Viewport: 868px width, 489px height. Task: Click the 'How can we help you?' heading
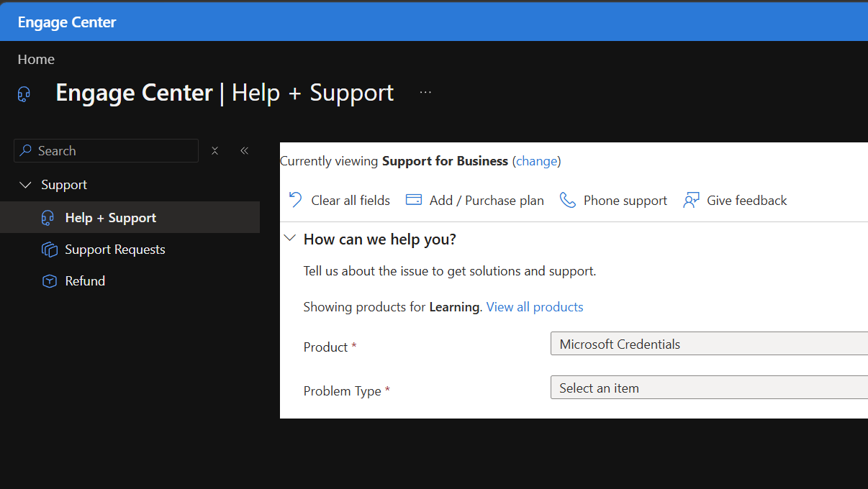[x=380, y=239]
